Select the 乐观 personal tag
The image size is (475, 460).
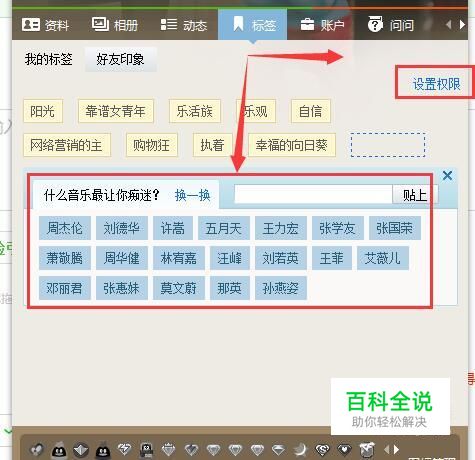(x=256, y=111)
